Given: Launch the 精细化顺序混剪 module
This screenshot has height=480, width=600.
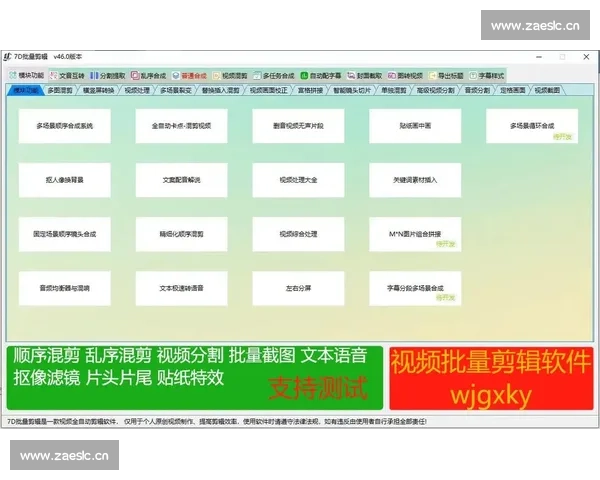Looking at the screenshot, I should coord(181,234).
